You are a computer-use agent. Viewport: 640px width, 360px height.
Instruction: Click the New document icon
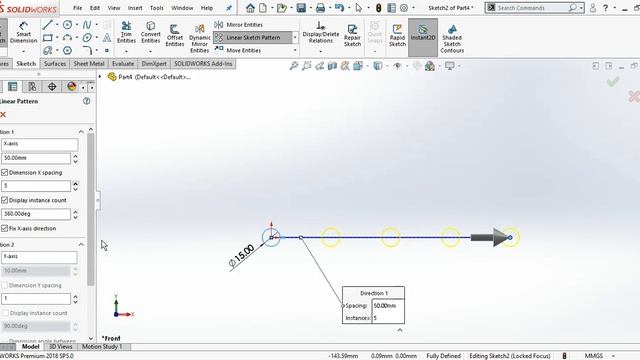coord(263,8)
